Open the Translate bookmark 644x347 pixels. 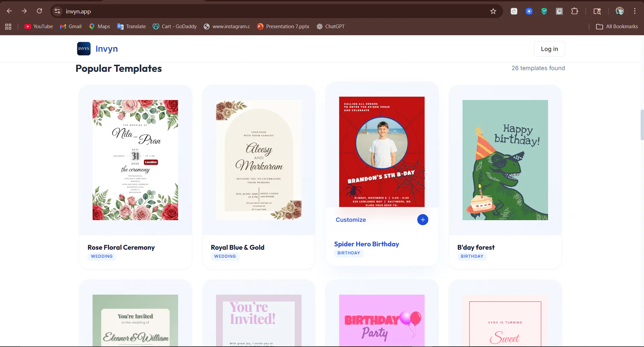coord(131,27)
